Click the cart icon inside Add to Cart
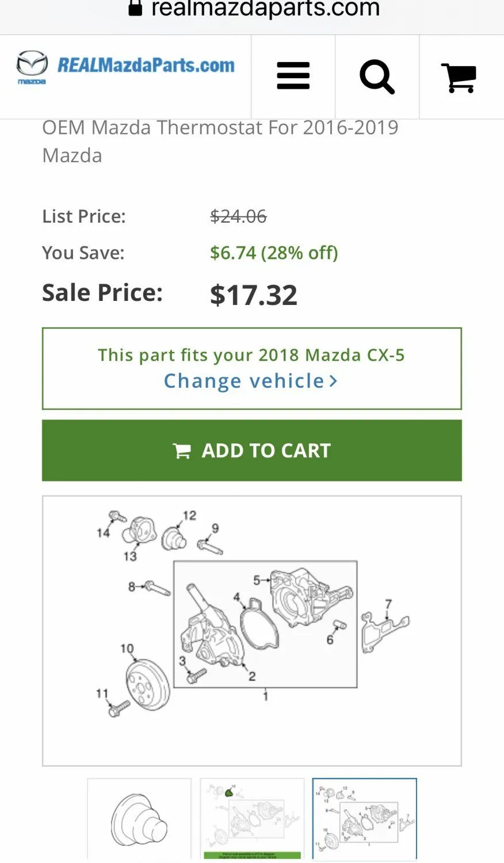Viewport: 504px width, 863px height. coord(182,451)
